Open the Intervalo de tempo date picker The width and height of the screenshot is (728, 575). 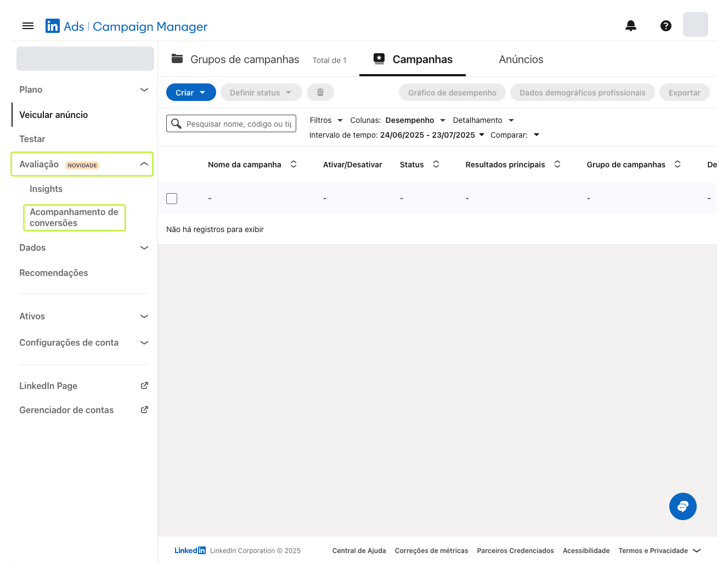pos(397,135)
